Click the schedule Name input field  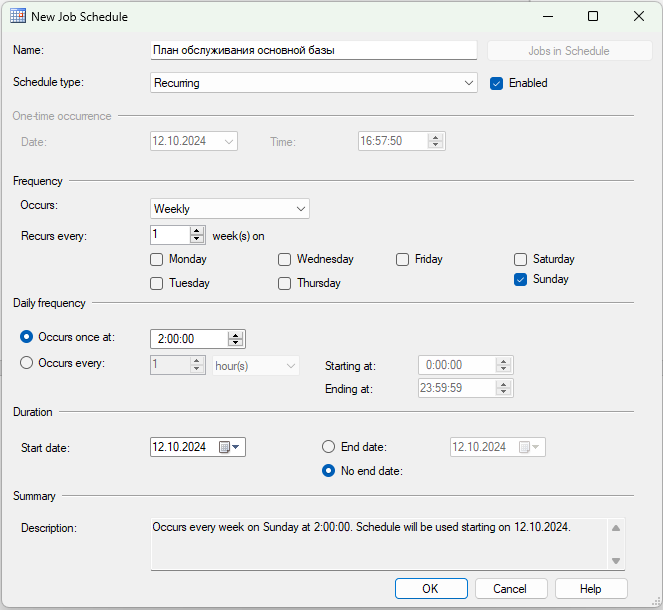(314, 50)
